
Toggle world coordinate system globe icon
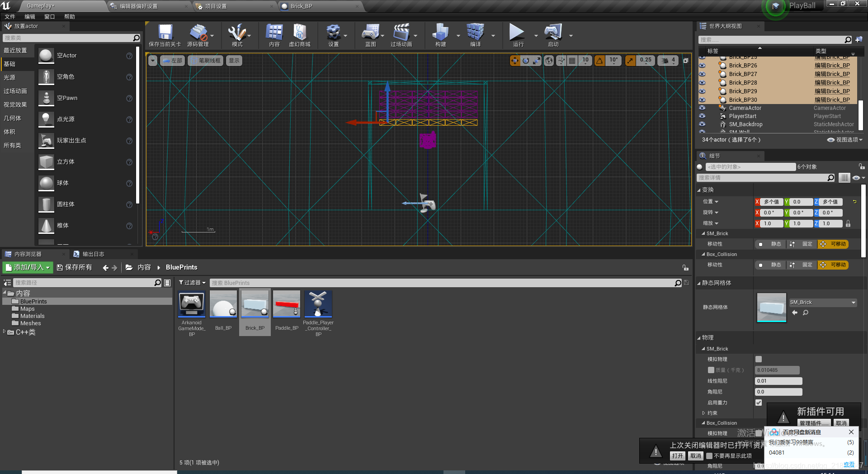[x=549, y=61]
